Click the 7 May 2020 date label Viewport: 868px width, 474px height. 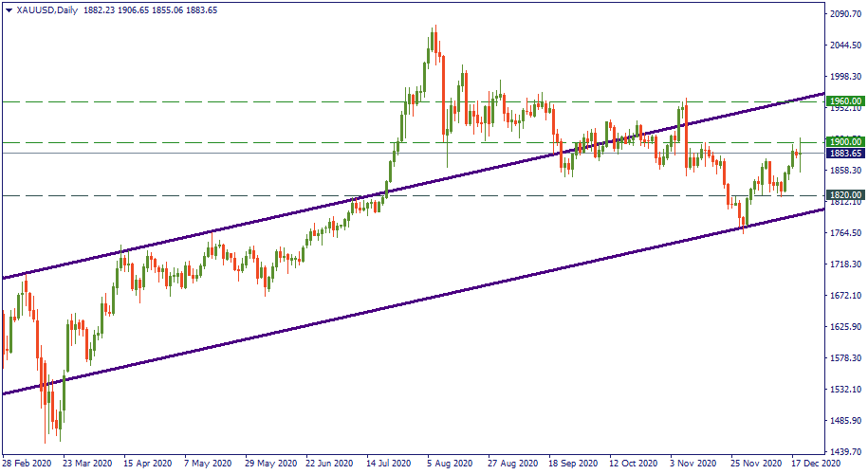click(x=208, y=465)
